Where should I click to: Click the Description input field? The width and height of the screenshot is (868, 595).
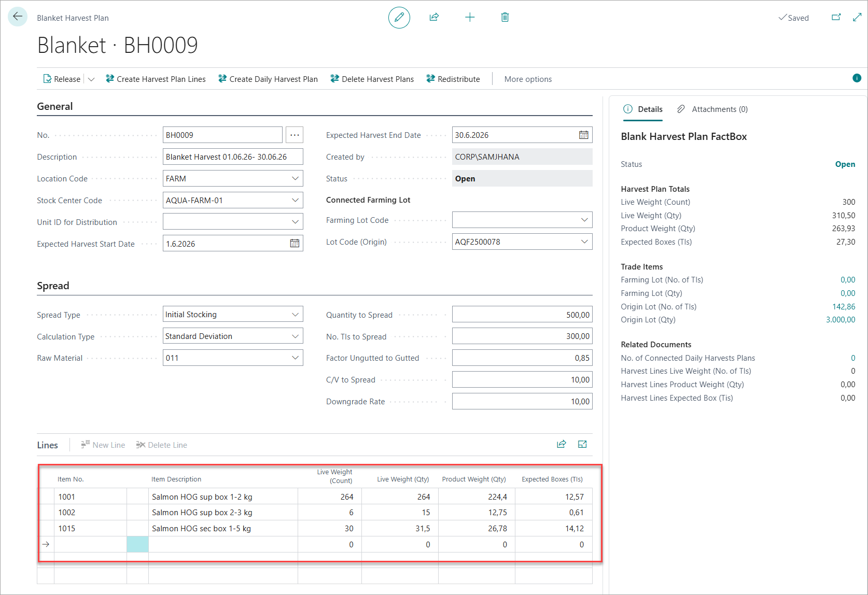(233, 157)
